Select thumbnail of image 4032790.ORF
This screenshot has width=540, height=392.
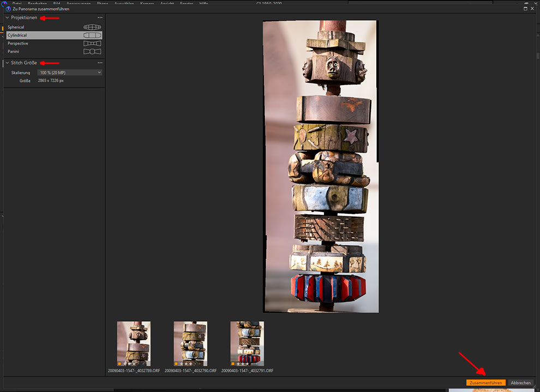coord(190,343)
